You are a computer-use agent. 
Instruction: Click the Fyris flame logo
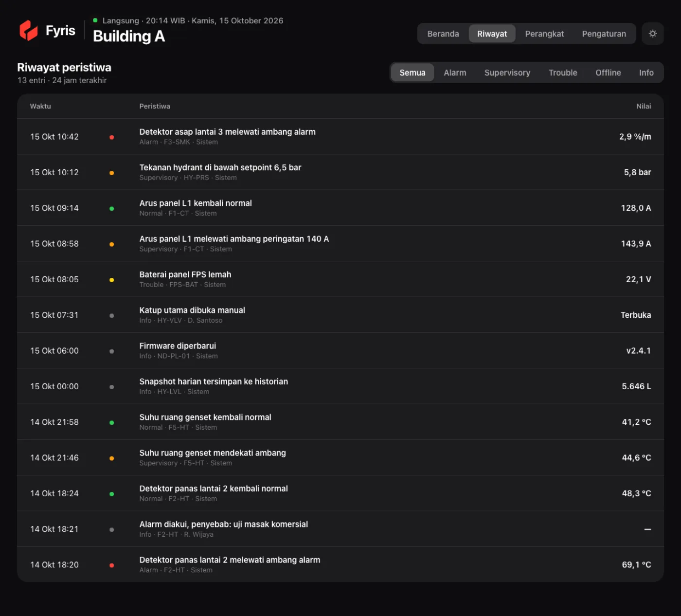tap(29, 31)
